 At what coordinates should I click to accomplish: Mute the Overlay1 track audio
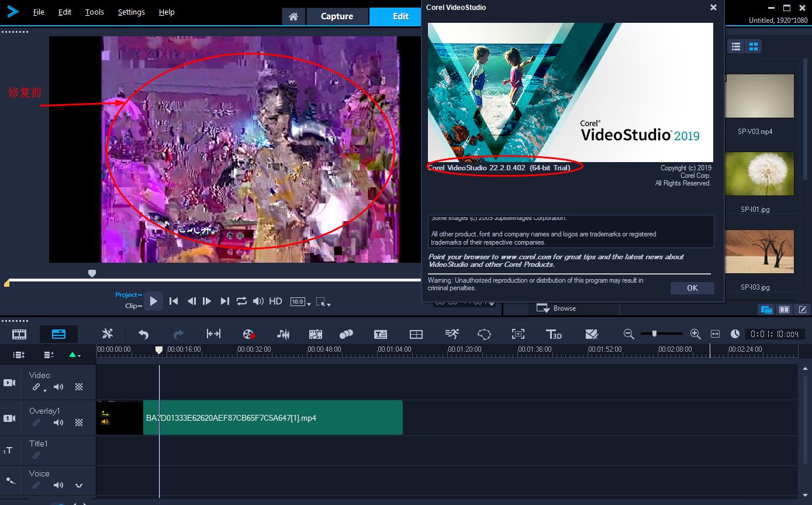click(58, 422)
